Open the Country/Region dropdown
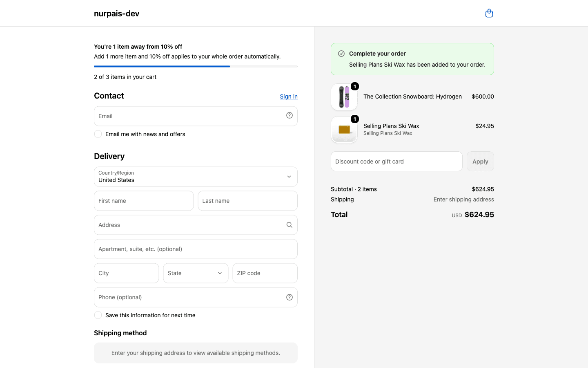Screen dimensions: 588x368 pyautogui.click(x=196, y=177)
